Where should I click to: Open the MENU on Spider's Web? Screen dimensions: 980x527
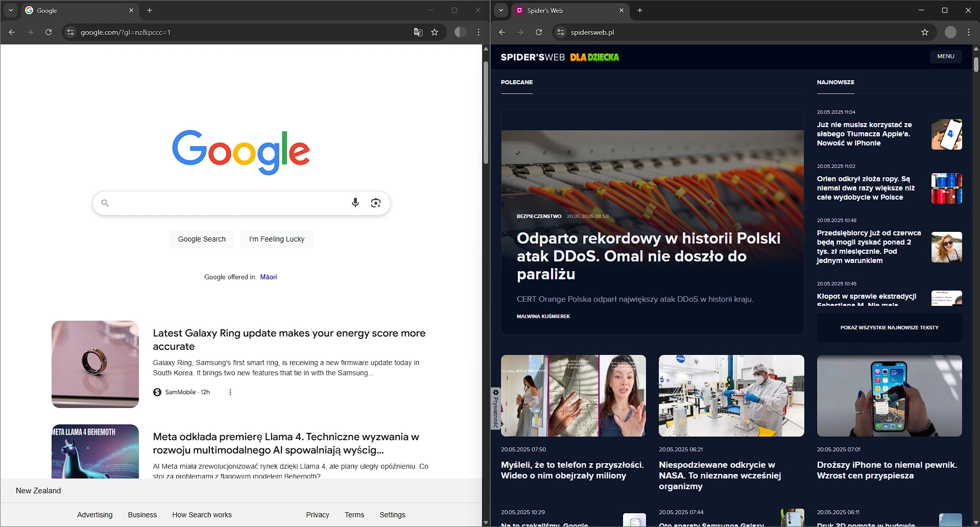(946, 56)
